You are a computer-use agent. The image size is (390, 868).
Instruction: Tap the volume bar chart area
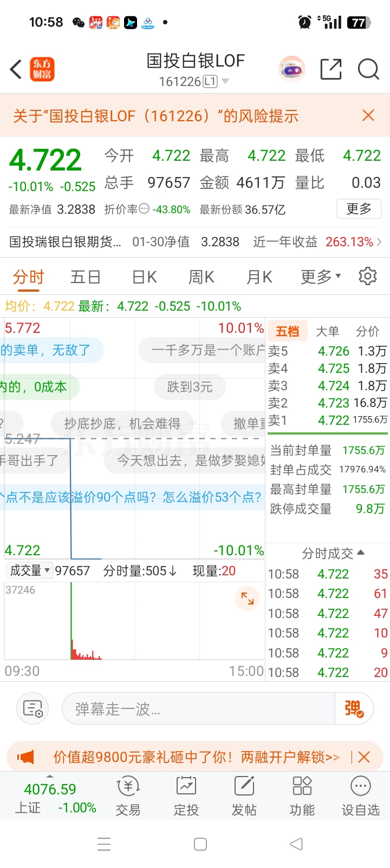pos(134,621)
